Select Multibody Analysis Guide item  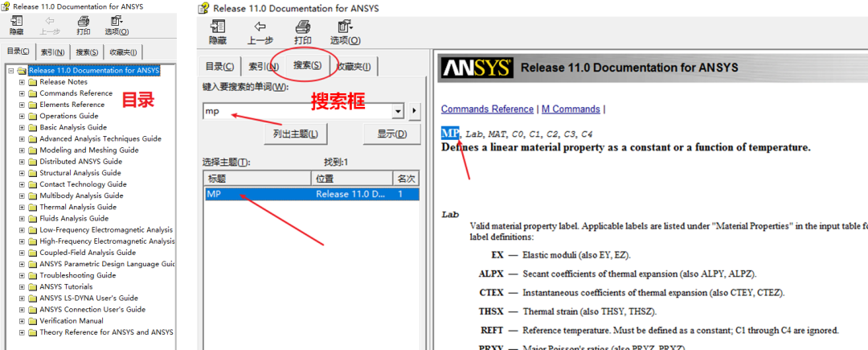pos(81,196)
